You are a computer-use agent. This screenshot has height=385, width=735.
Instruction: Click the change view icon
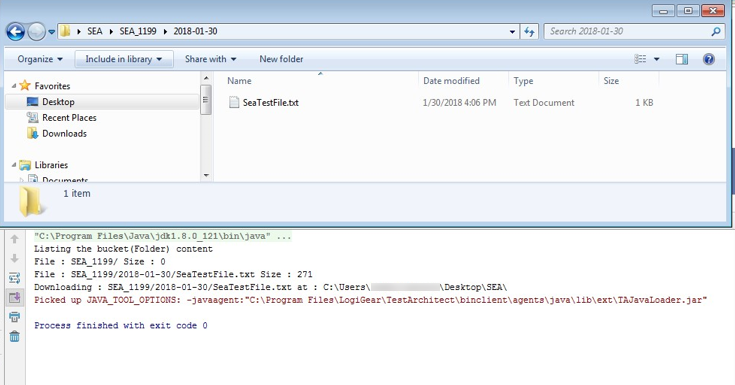coord(640,59)
